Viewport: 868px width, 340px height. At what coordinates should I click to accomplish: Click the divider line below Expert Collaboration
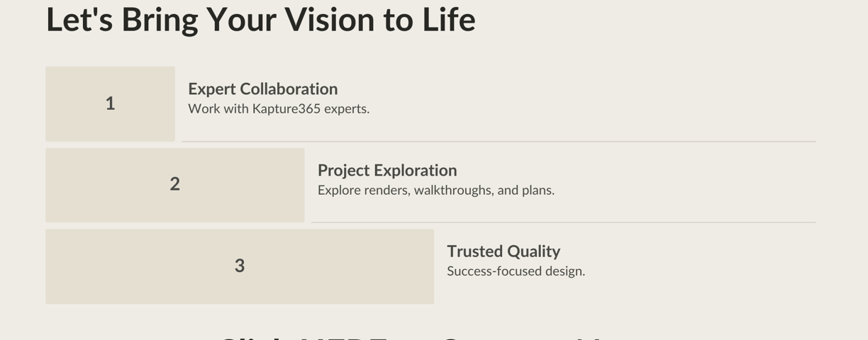click(499, 142)
